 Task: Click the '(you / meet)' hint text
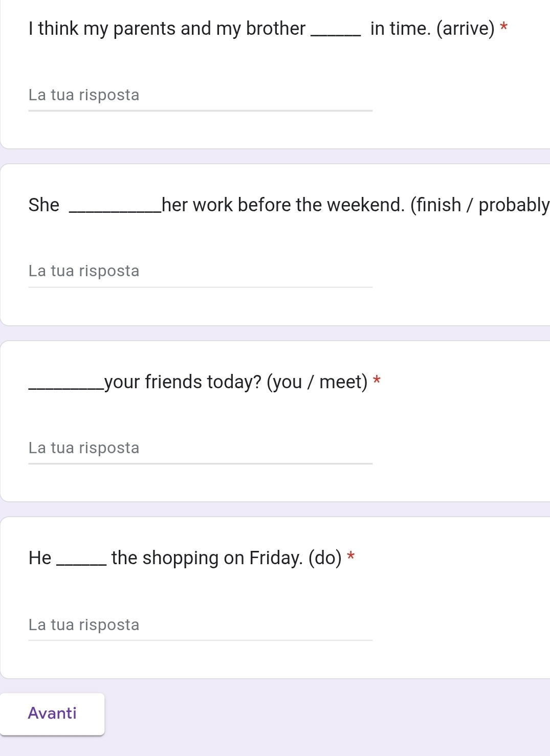[x=317, y=382]
